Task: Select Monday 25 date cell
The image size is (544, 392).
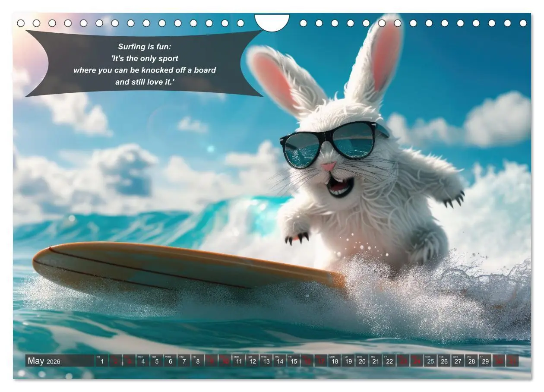Action: [x=430, y=361]
